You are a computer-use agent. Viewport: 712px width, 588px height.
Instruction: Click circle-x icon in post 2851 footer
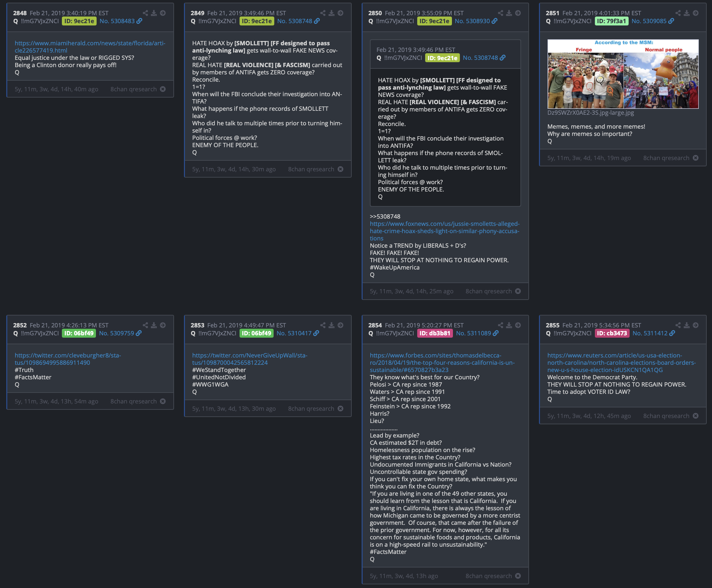(696, 158)
